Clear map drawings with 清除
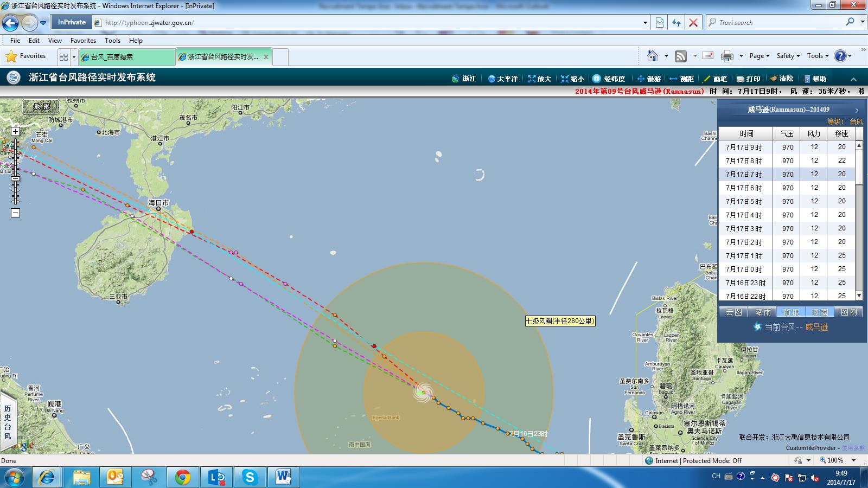This screenshot has height=488, width=868. [x=781, y=79]
